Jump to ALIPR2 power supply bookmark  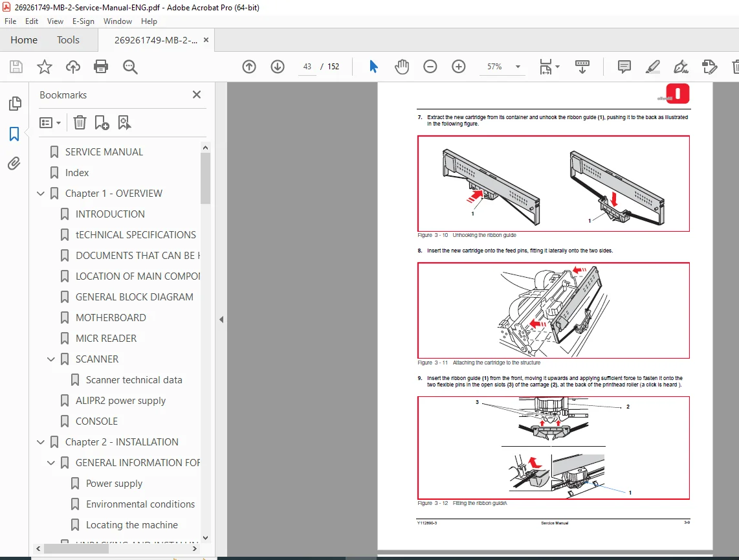pyautogui.click(x=120, y=401)
